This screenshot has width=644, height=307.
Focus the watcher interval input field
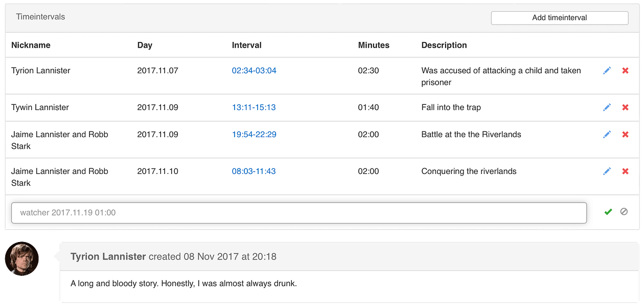tap(298, 213)
